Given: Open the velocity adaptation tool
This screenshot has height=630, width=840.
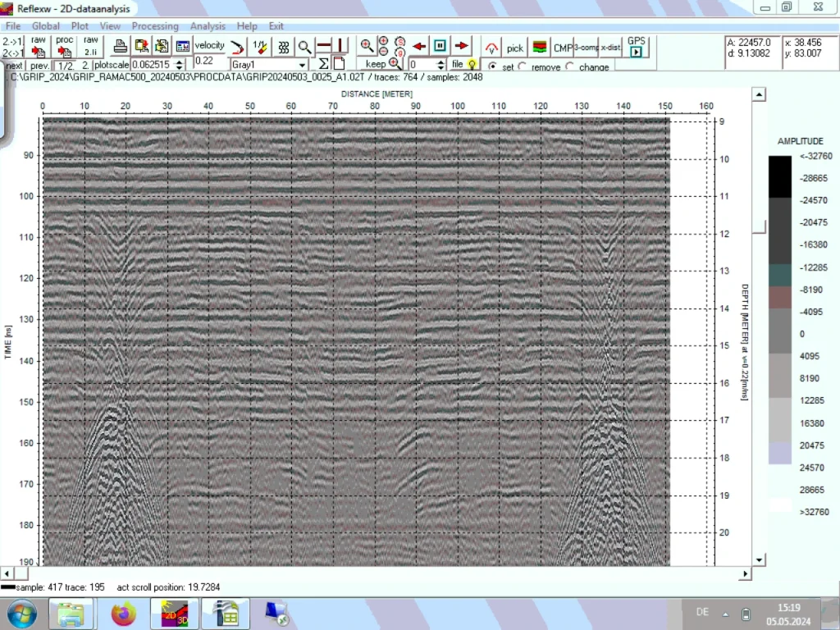Looking at the screenshot, I should coord(209,45).
